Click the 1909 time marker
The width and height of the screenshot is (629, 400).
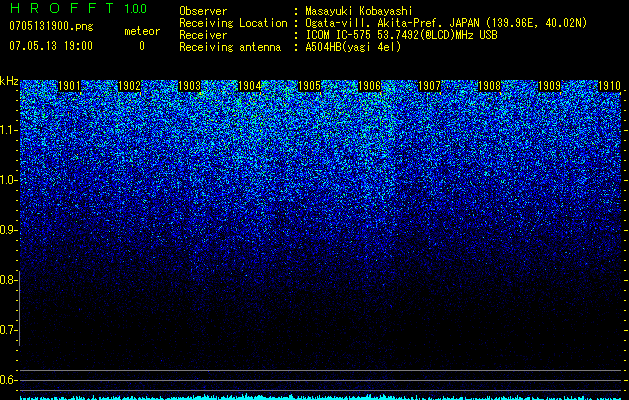coord(550,86)
